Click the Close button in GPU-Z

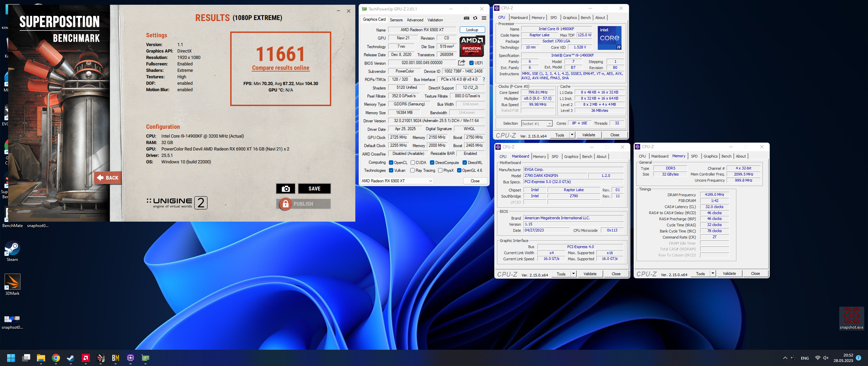pos(475,181)
